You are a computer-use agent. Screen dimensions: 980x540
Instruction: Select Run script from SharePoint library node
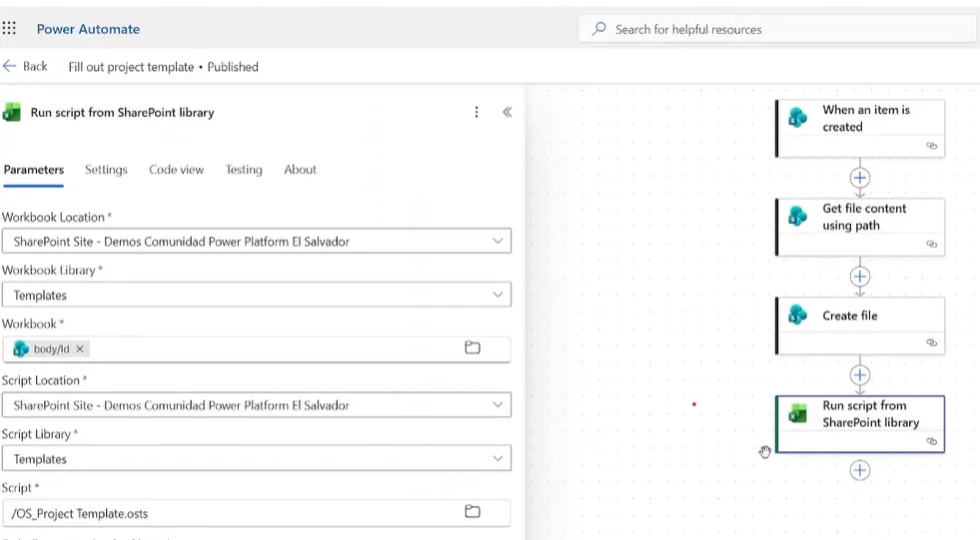860,424
